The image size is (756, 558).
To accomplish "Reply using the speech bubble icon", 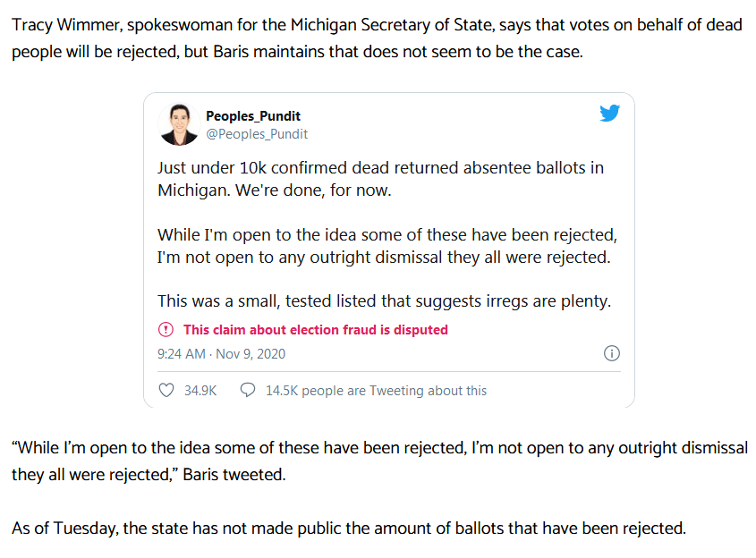I will pos(248,390).
